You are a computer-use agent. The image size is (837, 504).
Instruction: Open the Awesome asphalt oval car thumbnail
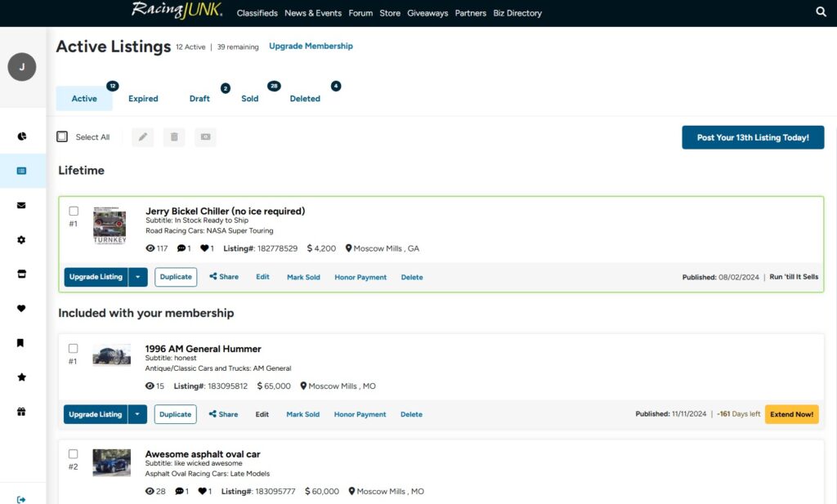[111, 462]
